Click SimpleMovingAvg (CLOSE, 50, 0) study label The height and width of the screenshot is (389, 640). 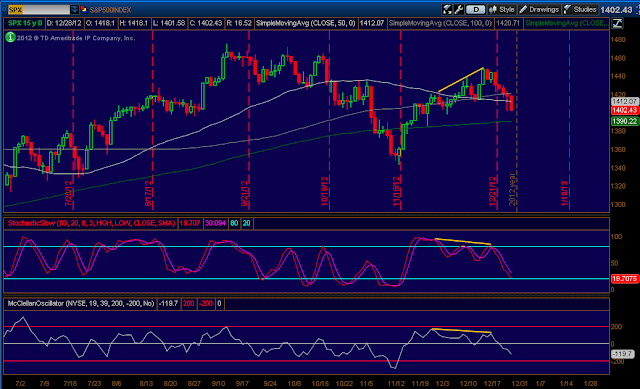pyautogui.click(x=305, y=23)
